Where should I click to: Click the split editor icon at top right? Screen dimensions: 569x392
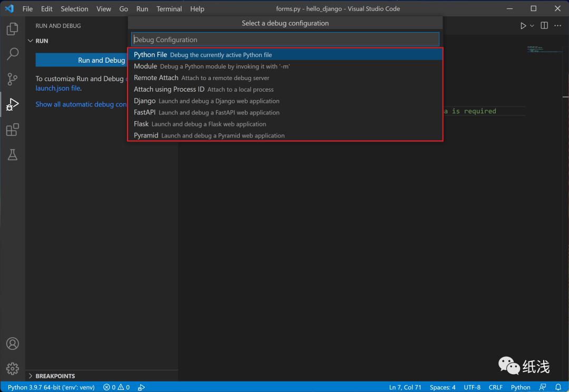544,25
